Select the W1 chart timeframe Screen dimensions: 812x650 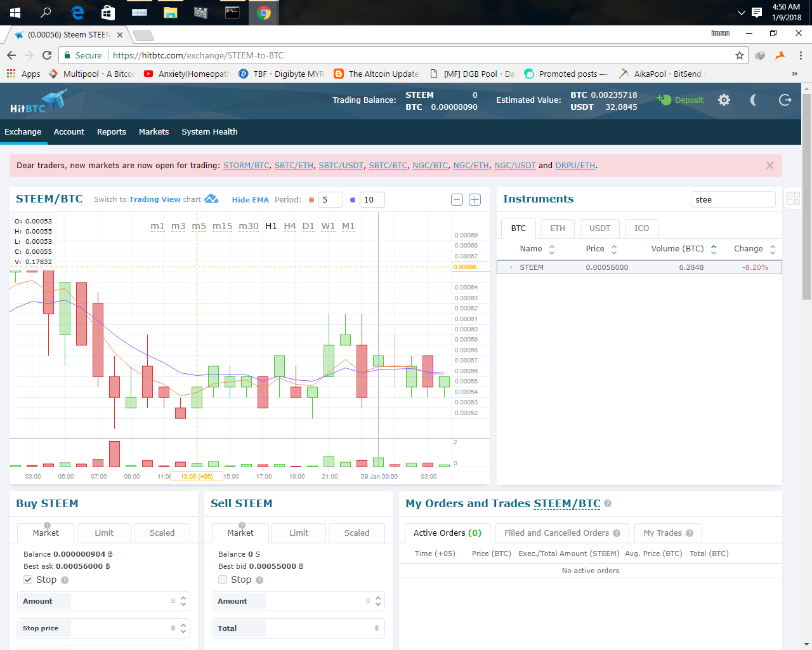(x=328, y=226)
